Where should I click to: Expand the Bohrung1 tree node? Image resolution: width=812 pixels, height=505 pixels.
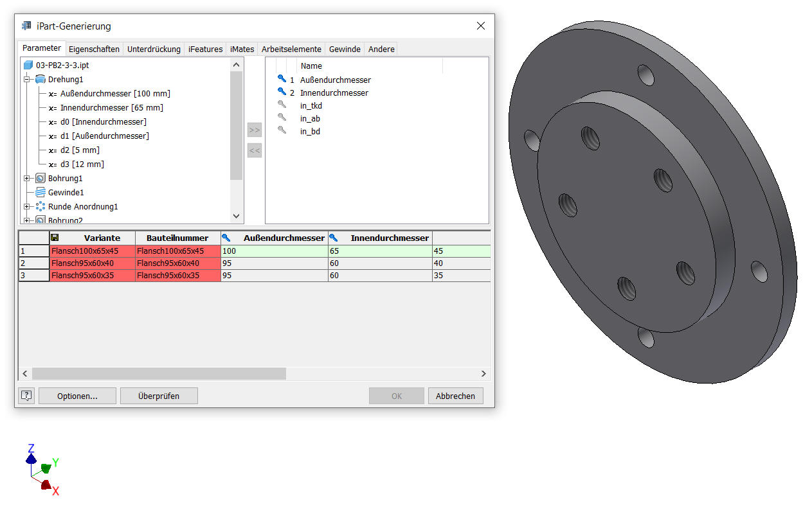27,178
